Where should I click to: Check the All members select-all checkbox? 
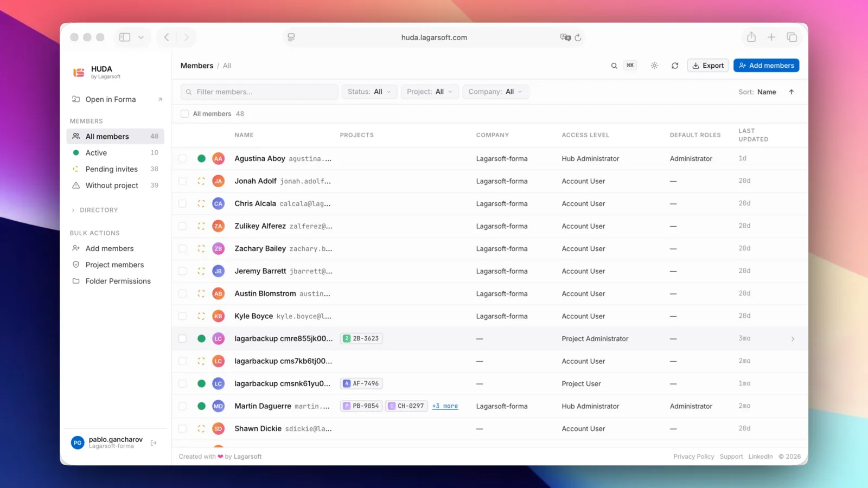[184, 114]
